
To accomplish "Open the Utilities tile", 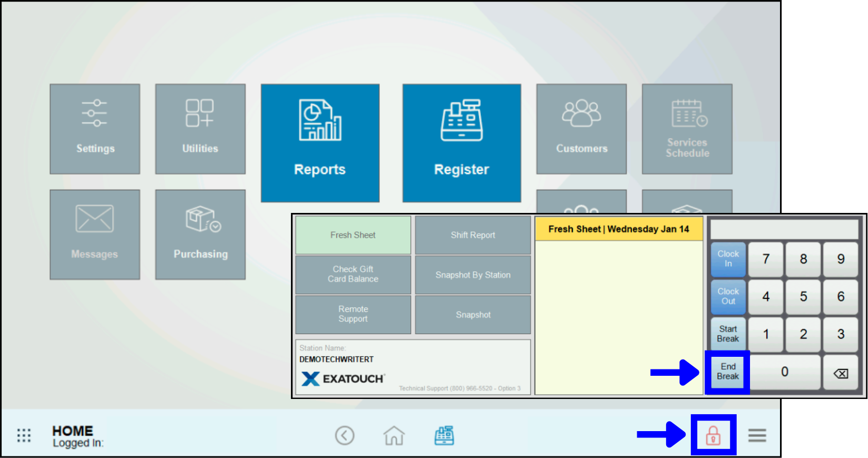I will click(200, 129).
